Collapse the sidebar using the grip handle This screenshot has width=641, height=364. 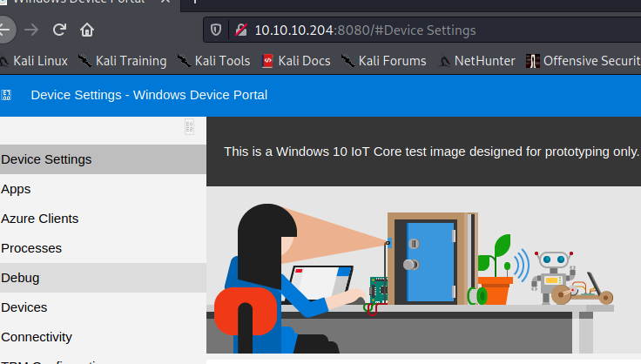click(189, 127)
